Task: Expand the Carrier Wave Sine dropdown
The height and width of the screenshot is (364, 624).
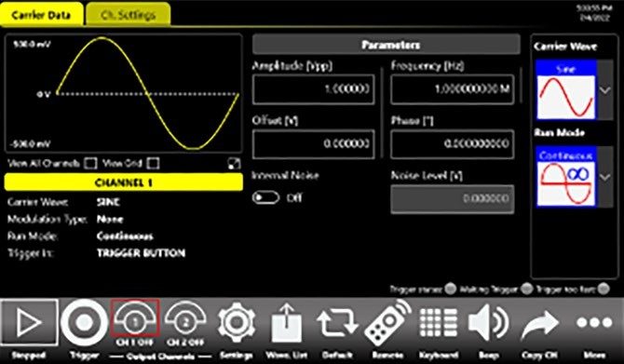Action: tap(604, 90)
